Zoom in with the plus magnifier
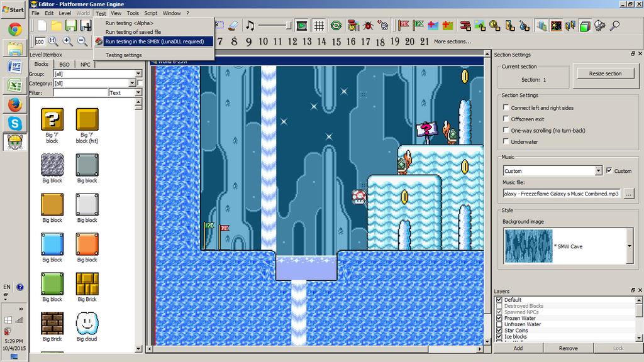 click(x=67, y=41)
